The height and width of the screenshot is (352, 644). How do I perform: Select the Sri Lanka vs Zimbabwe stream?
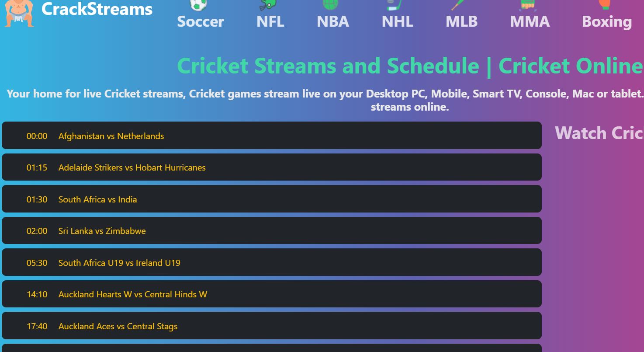click(x=102, y=231)
